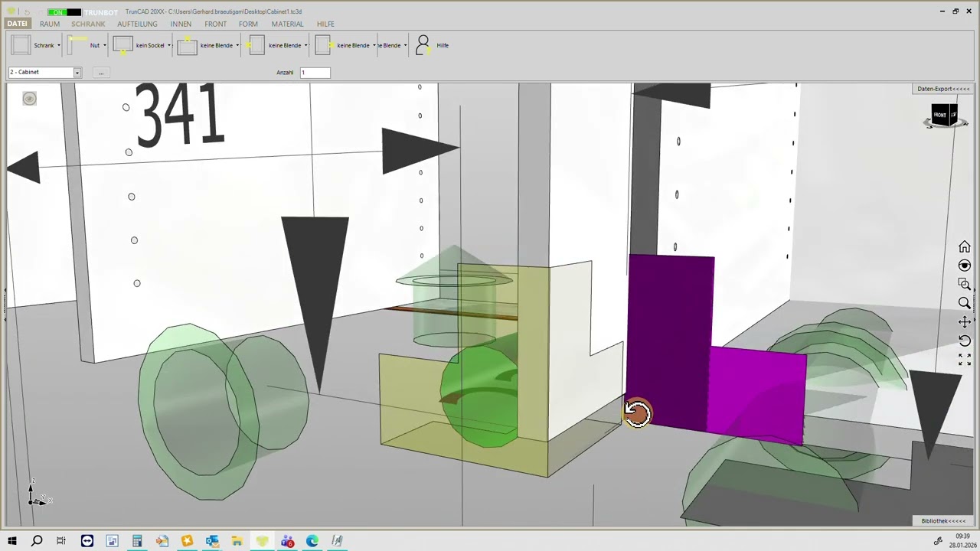
Task: Click the Home view icon
Action: coord(965,247)
